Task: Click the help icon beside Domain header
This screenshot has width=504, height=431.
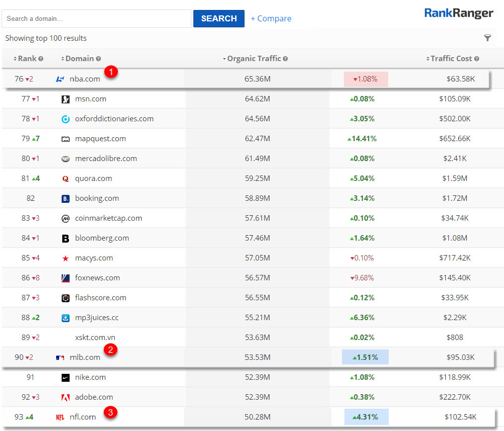Action: click(x=98, y=59)
